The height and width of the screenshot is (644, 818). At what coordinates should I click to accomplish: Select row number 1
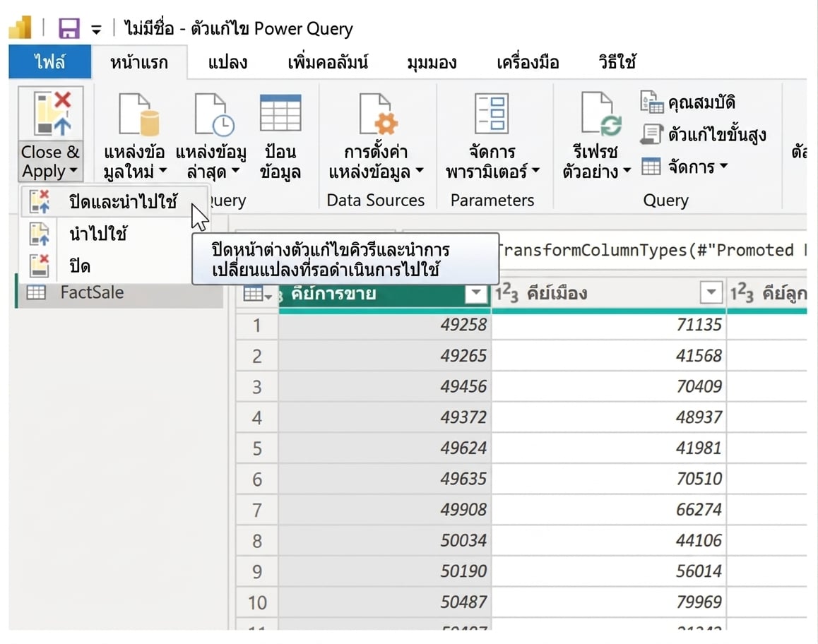point(256,326)
